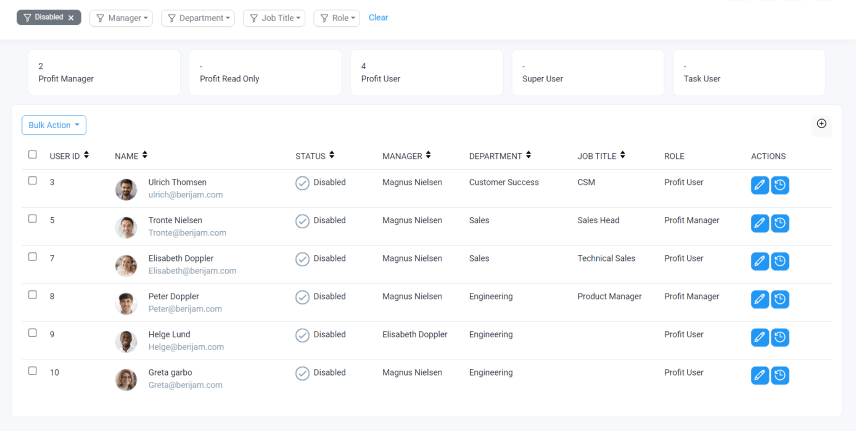This screenshot has height=432, width=856.
Task: Click the Task User card
Action: [749, 73]
